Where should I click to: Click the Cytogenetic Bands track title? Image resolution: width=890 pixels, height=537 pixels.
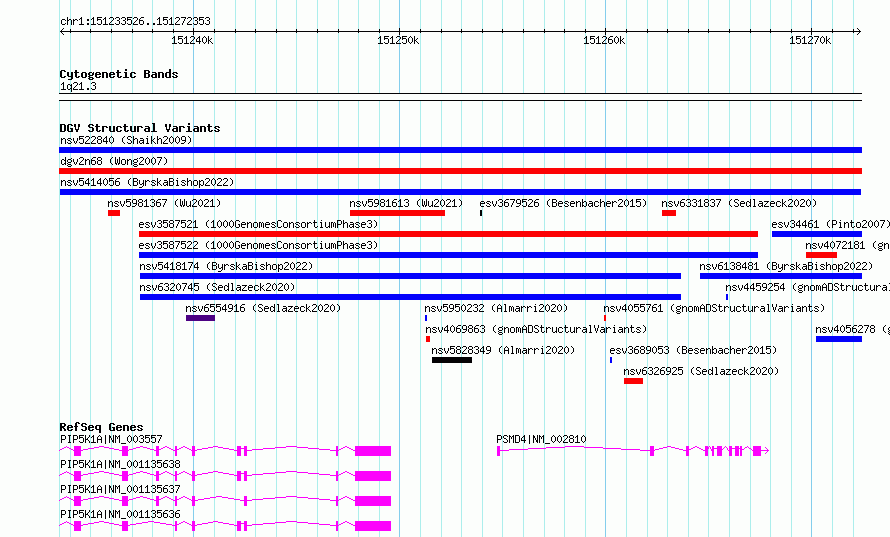[119, 74]
